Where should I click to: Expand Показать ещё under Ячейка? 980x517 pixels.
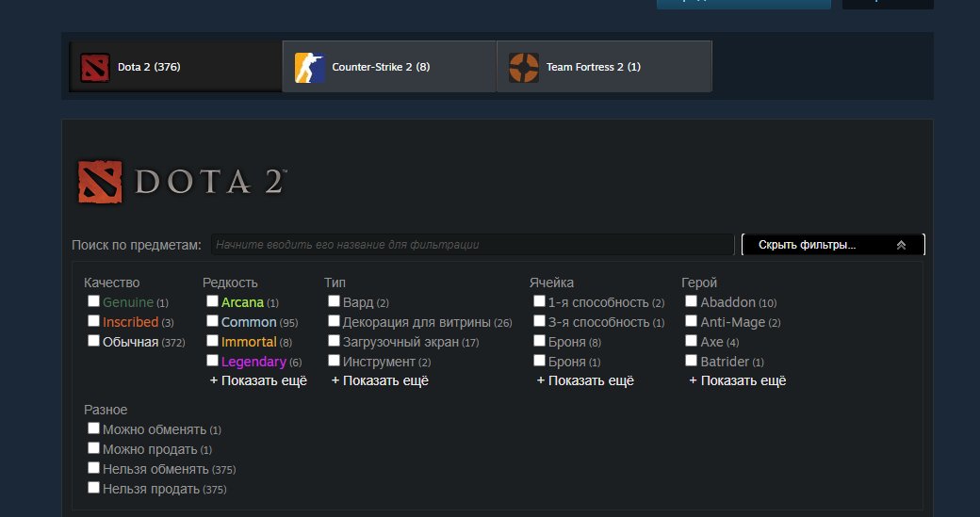click(585, 380)
